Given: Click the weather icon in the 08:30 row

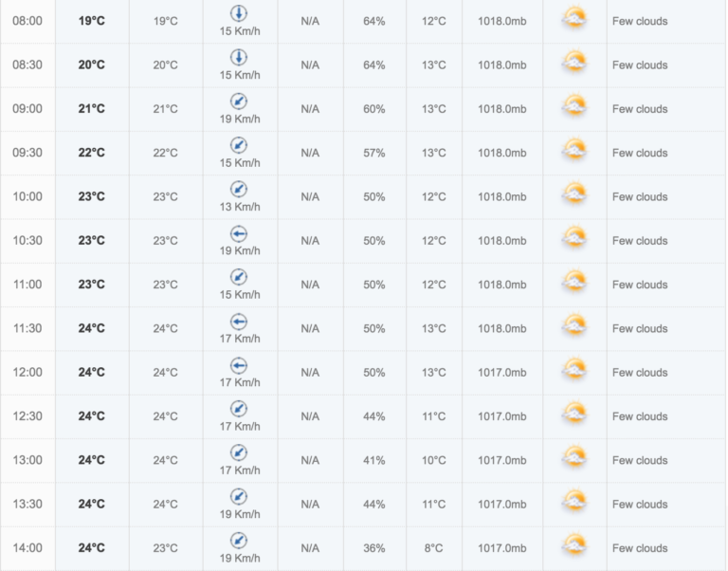Looking at the screenshot, I should 574,63.
